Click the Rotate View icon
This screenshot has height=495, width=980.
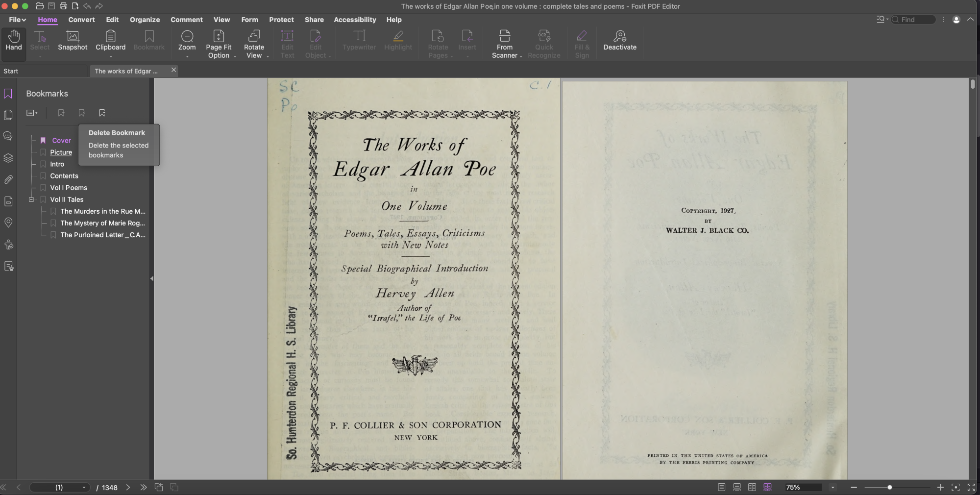click(254, 36)
